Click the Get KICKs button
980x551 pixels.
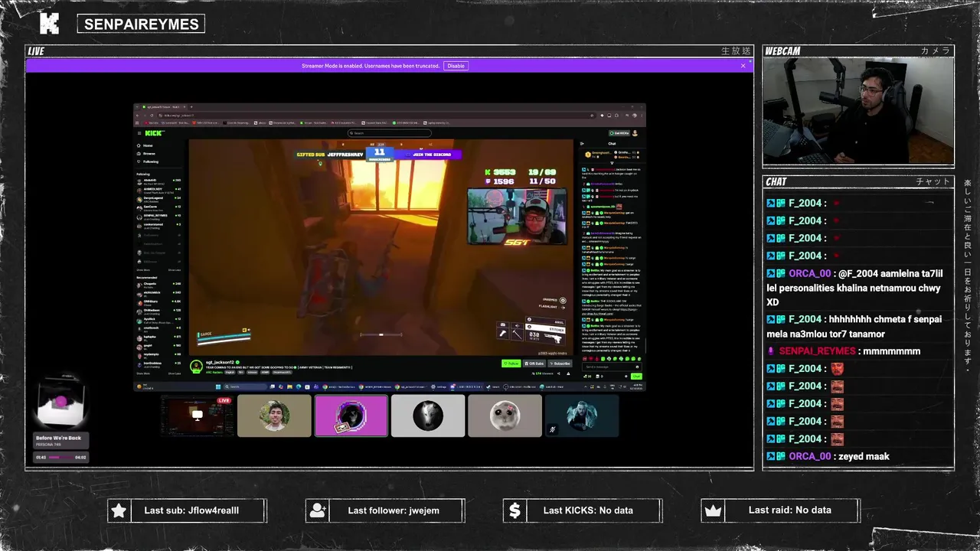(619, 133)
